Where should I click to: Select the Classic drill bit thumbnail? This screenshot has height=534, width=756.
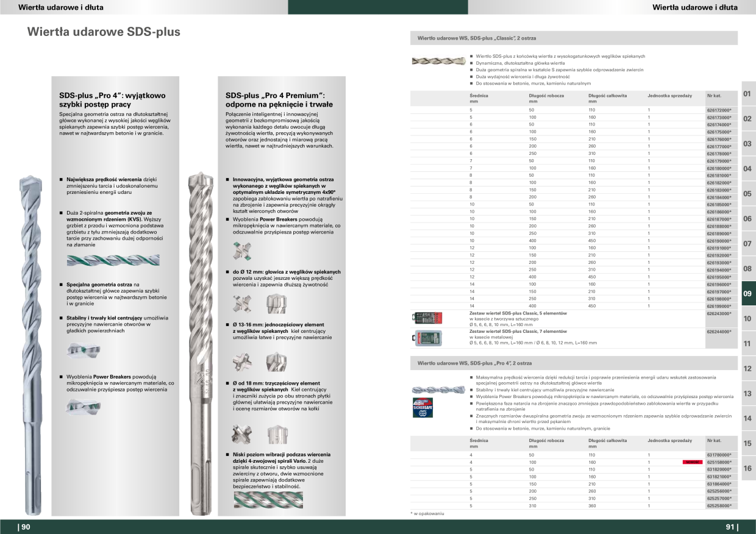point(438,61)
